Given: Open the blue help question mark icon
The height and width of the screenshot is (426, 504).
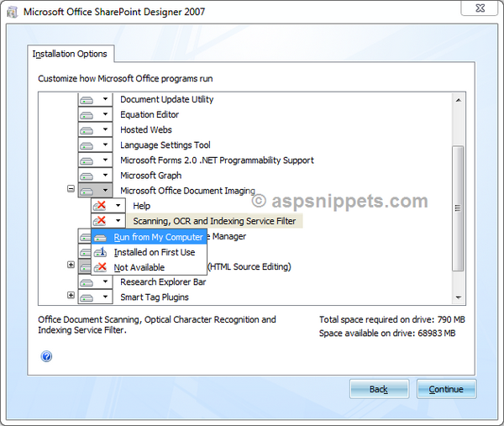Looking at the screenshot, I should pyautogui.click(x=46, y=356).
